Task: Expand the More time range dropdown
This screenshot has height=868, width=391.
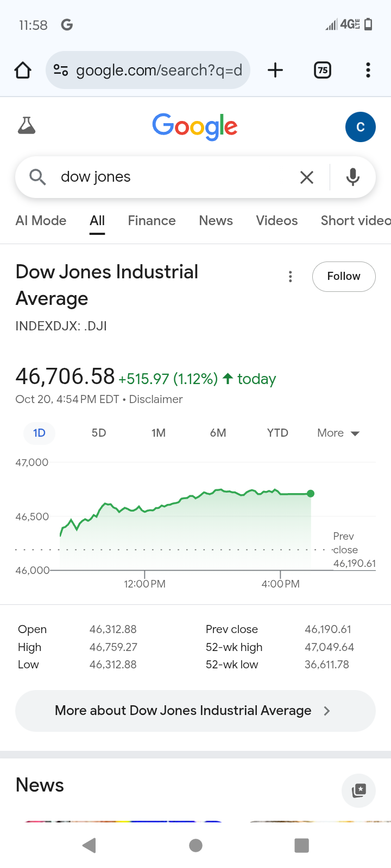Action: coord(338,433)
